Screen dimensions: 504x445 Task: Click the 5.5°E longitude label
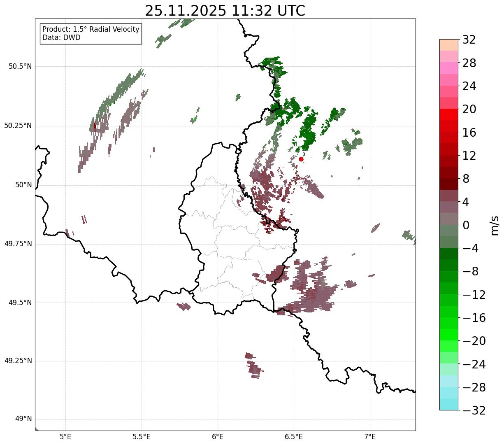[x=142, y=437]
